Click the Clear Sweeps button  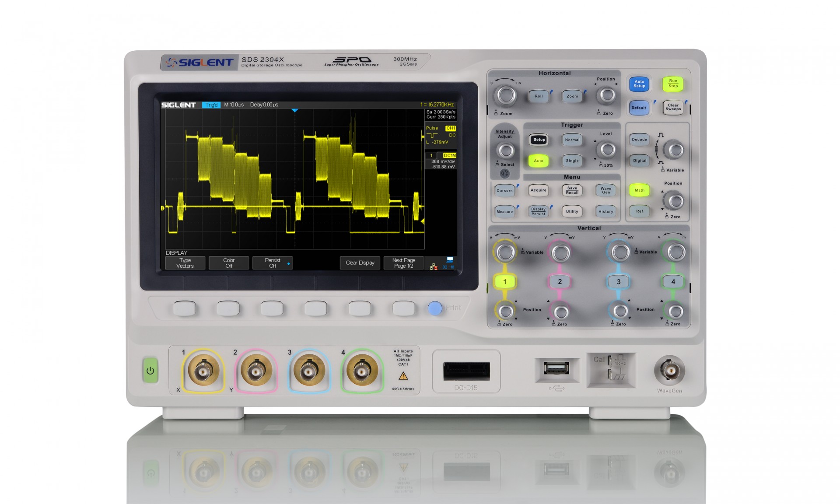tap(673, 107)
